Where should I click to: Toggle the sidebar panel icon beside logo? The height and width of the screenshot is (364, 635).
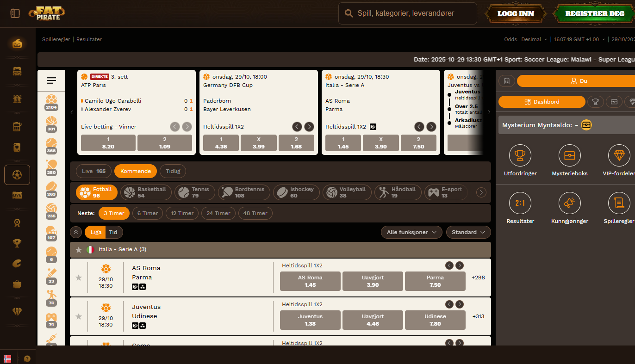[15, 14]
